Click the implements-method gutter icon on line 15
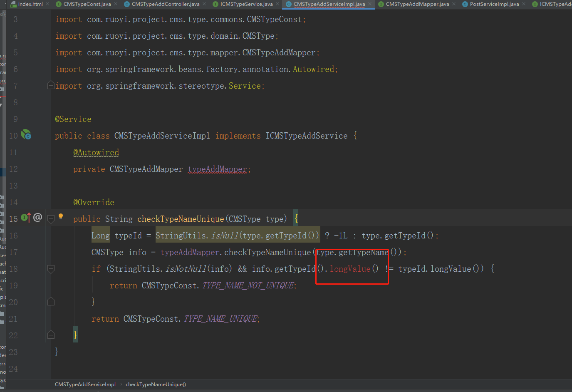This screenshot has height=392, width=572. [26, 218]
